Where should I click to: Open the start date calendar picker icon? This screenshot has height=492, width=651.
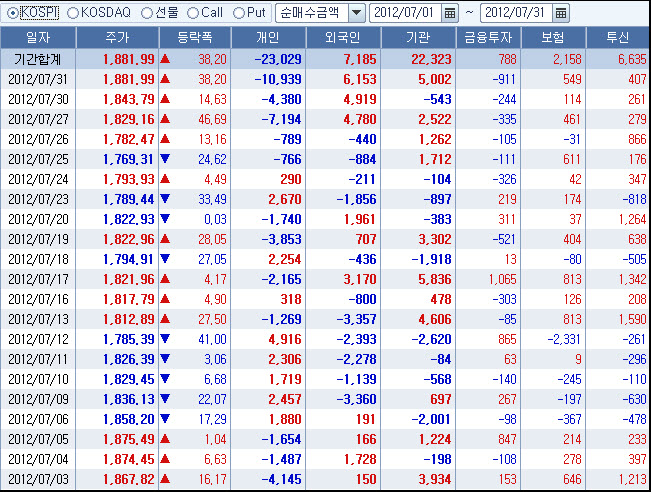click(450, 13)
